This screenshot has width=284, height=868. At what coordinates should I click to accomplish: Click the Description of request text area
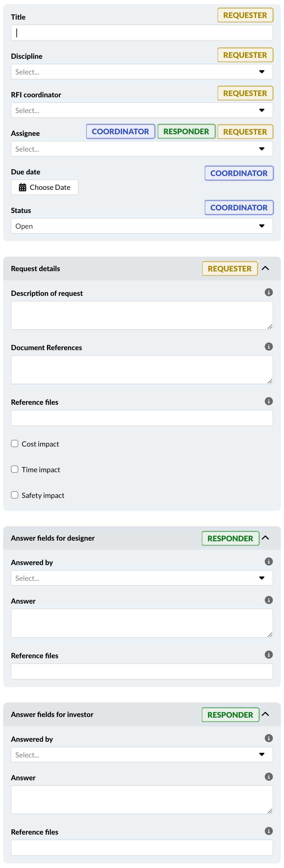pyautogui.click(x=141, y=315)
